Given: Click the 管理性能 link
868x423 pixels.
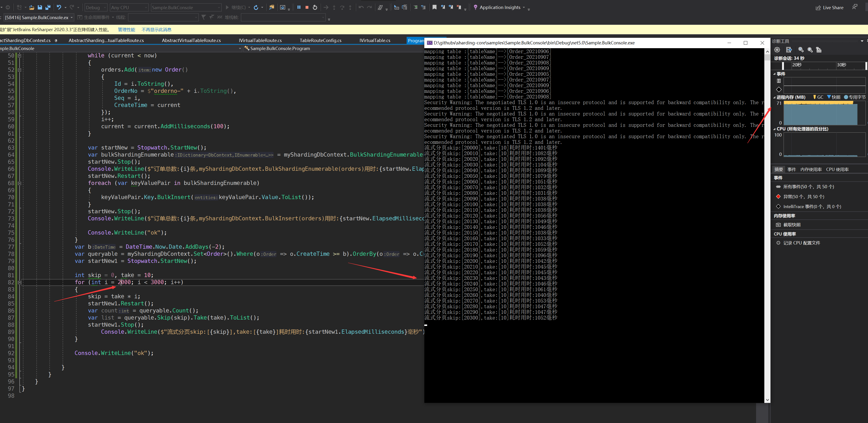Looking at the screenshot, I should click(x=126, y=30).
